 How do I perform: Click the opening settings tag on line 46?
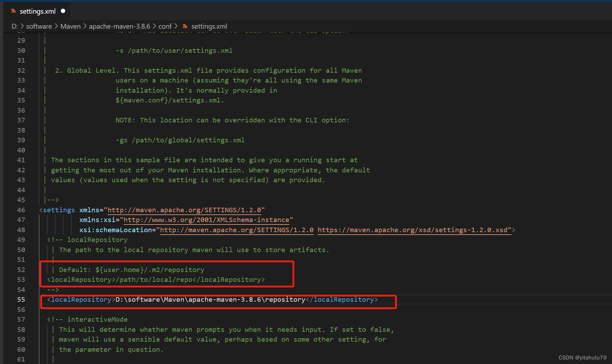pyautogui.click(x=57, y=210)
